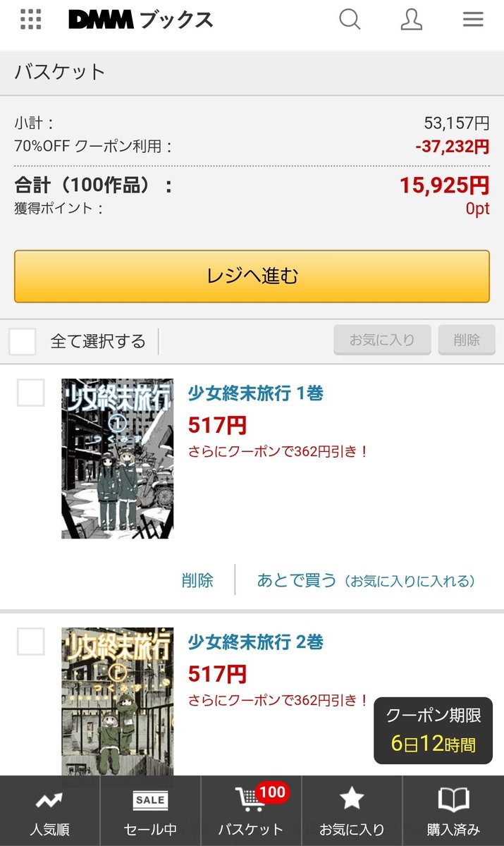This screenshot has height=846, width=504.
Task: Tap the DMM ブックス logo
Action: 140,20
